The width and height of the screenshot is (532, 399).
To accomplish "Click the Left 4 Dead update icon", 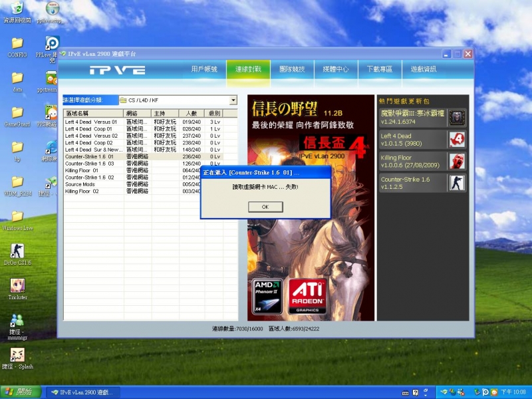I will 457,140.
